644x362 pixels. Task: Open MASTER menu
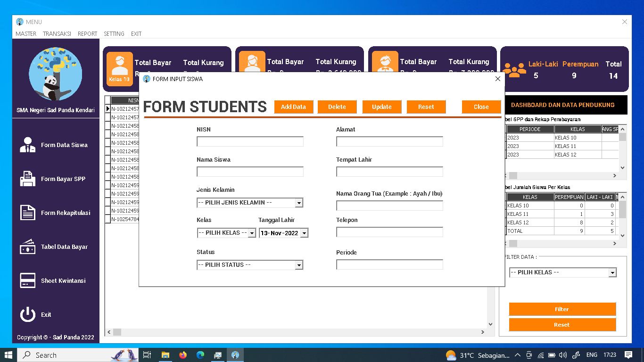point(26,34)
